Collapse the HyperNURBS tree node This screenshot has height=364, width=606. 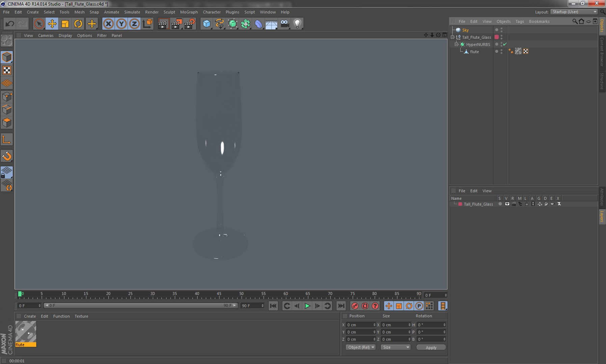tap(456, 44)
